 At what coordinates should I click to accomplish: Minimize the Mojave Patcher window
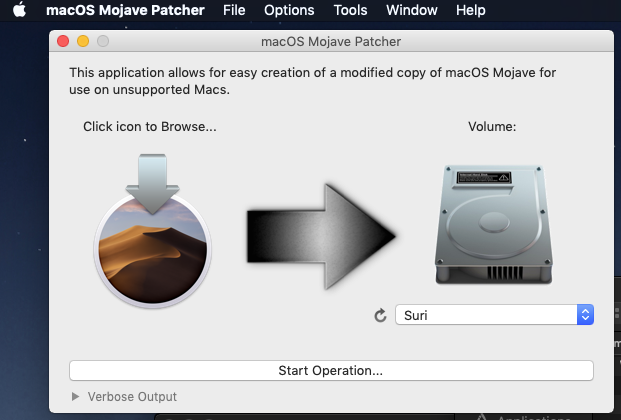click(83, 41)
